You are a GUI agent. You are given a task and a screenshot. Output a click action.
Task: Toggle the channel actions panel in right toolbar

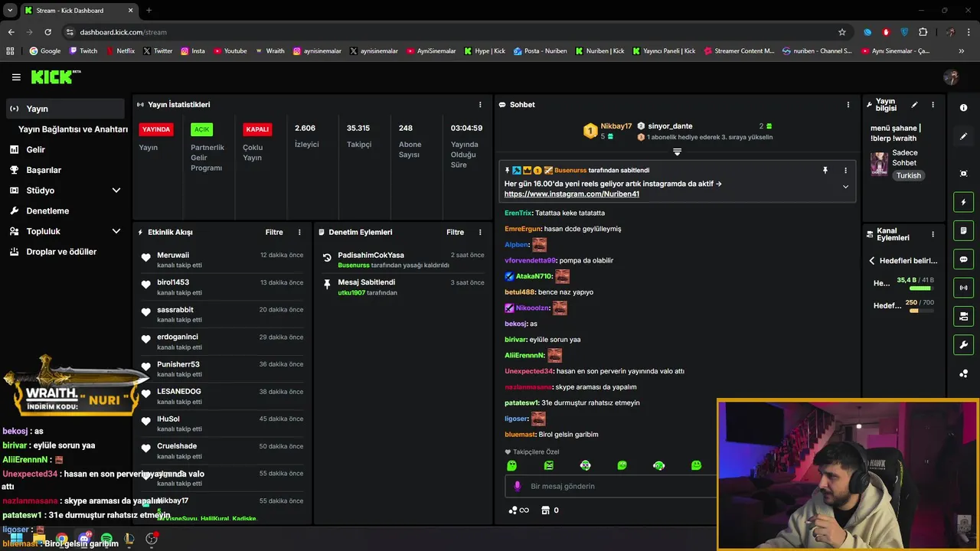(963, 316)
